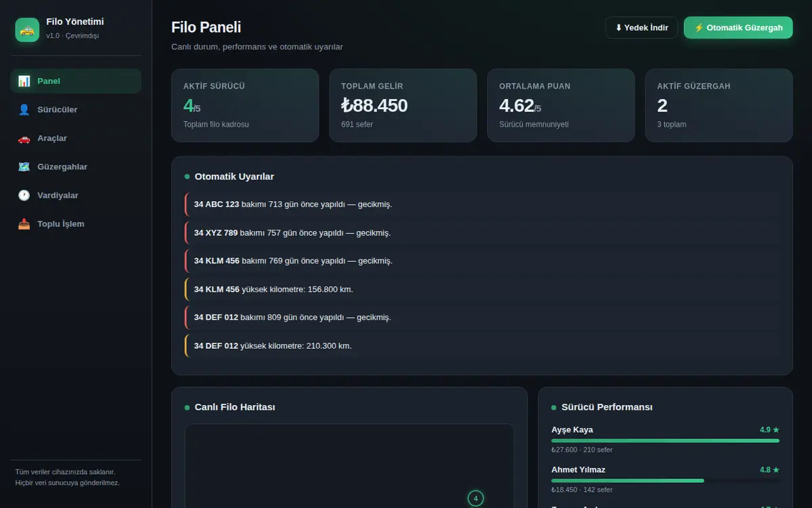
Task: Click the 4.9 star rating
Action: point(769,430)
